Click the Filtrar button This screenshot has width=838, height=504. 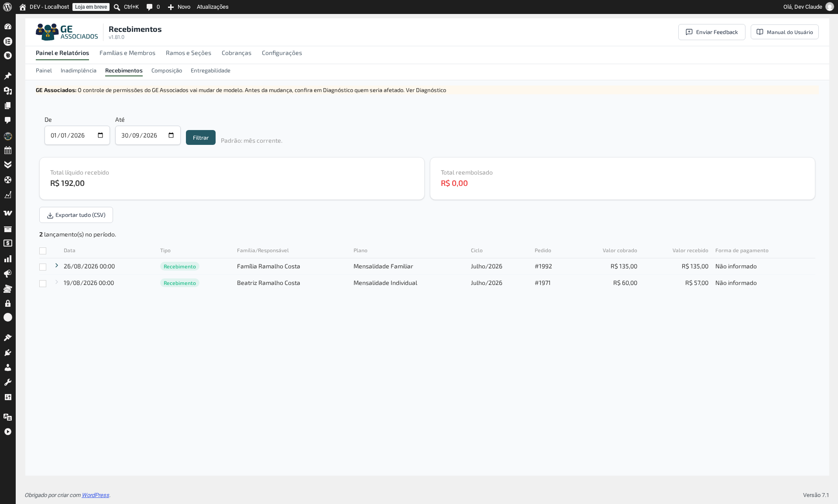pos(201,137)
